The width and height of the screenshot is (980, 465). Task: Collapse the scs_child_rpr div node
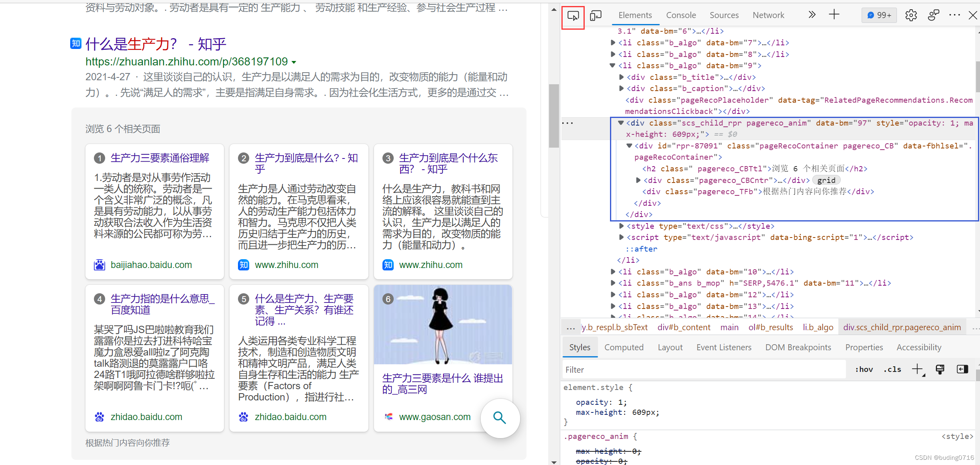621,123
